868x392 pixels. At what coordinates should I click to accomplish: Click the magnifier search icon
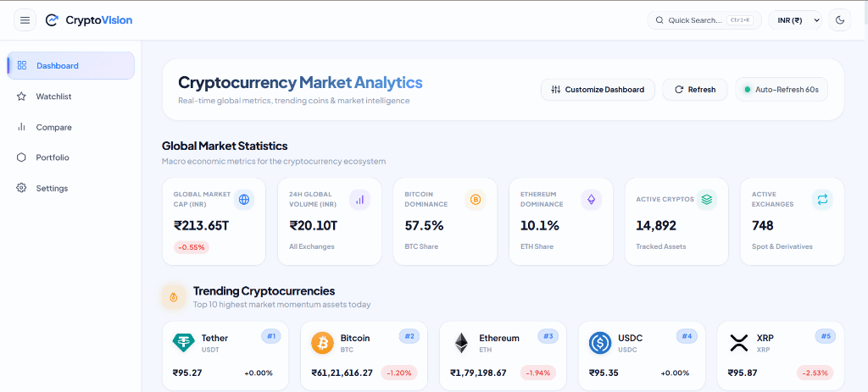pos(659,20)
